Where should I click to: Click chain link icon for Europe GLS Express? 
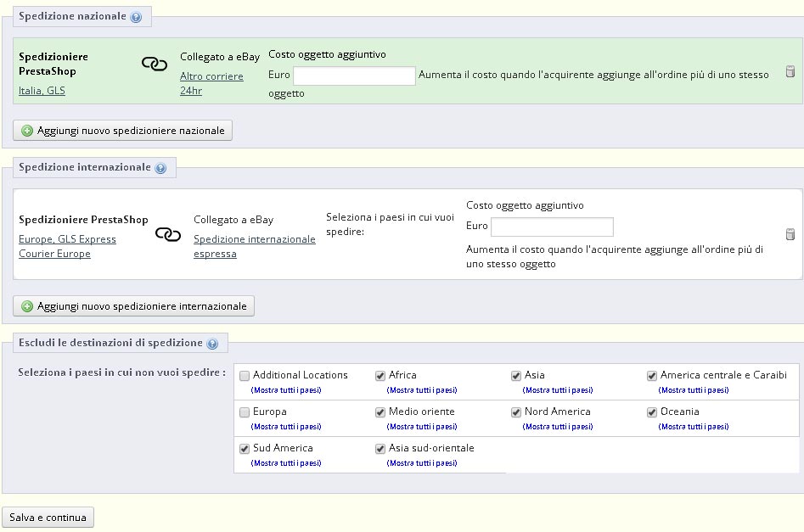pyautogui.click(x=168, y=234)
